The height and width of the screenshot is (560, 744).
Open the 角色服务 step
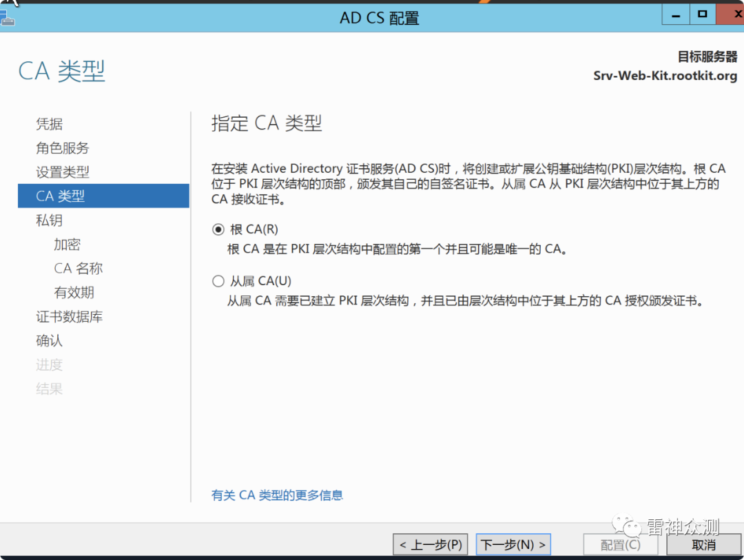63,148
